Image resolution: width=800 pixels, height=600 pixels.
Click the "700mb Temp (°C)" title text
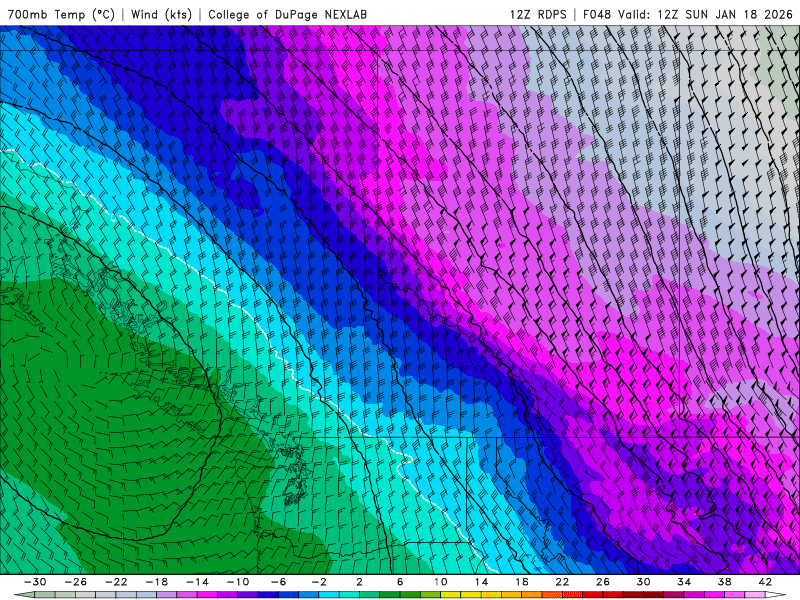tap(61, 14)
